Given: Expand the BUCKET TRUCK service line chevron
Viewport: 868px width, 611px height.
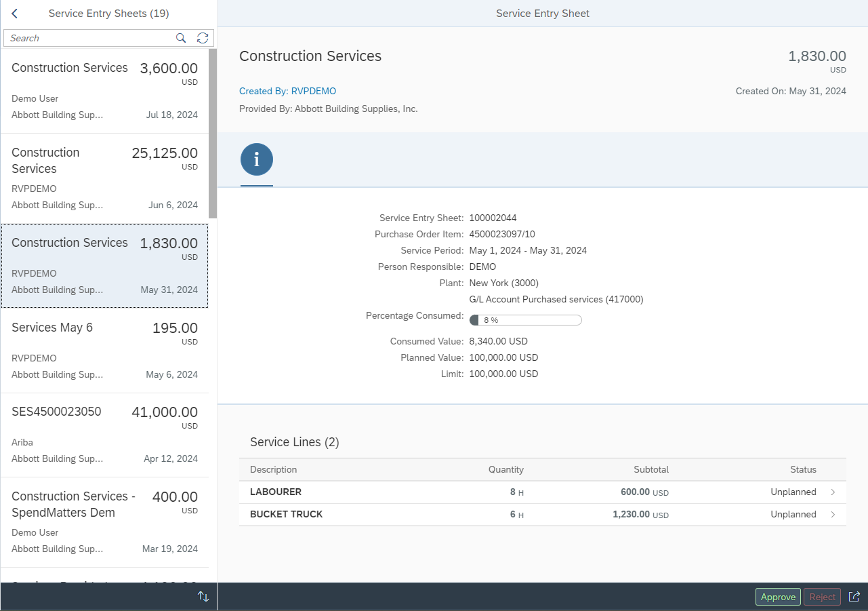Looking at the screenshot, I should coord(833,515).
